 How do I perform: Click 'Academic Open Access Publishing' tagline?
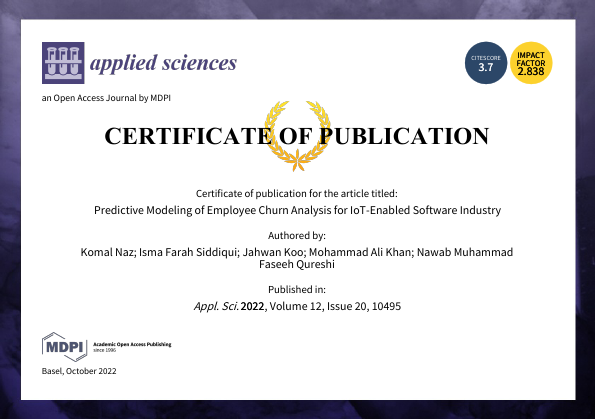tap(132, 344)
